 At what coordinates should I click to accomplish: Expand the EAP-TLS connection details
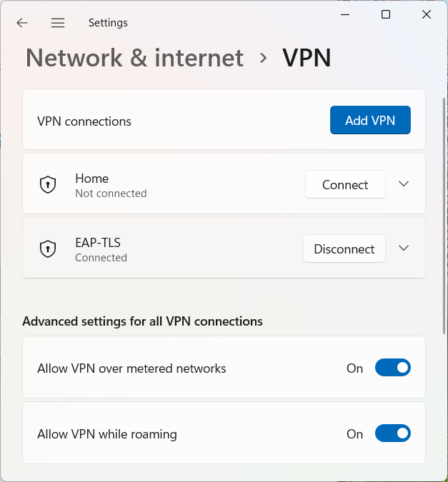[x=404, y=248]
